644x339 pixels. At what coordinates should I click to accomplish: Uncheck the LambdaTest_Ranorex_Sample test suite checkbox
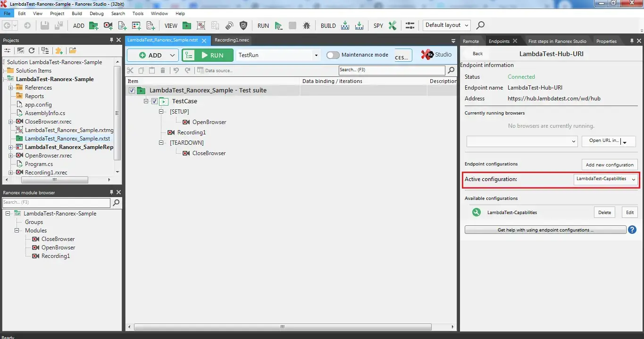click(x=132, y=90)
